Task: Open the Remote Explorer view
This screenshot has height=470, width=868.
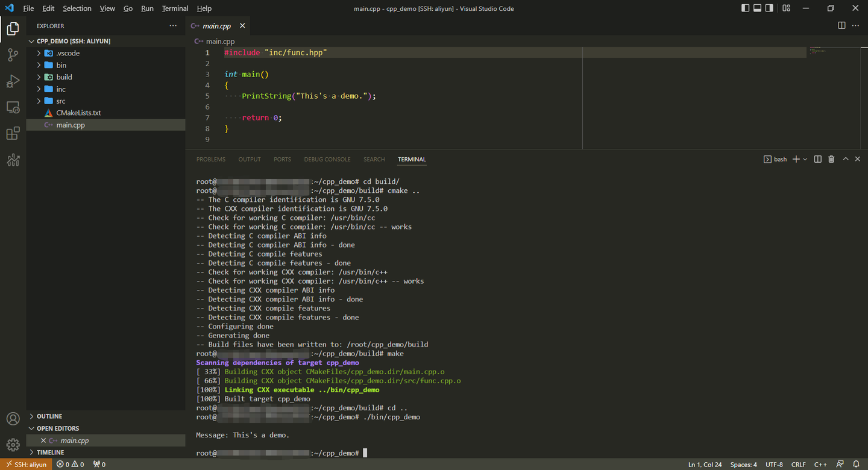Action: point(13,107)
